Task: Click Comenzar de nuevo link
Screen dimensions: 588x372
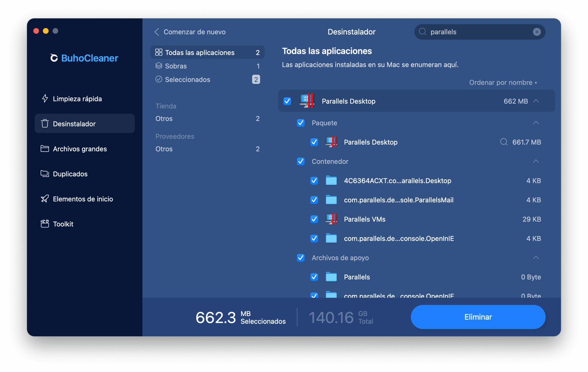Action: point(195,32)
